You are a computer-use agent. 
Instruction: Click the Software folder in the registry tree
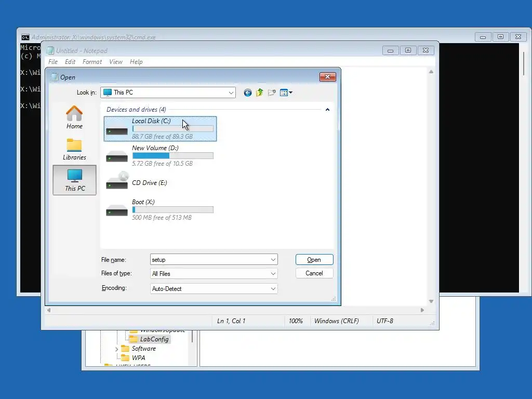[x=139, y=349]
